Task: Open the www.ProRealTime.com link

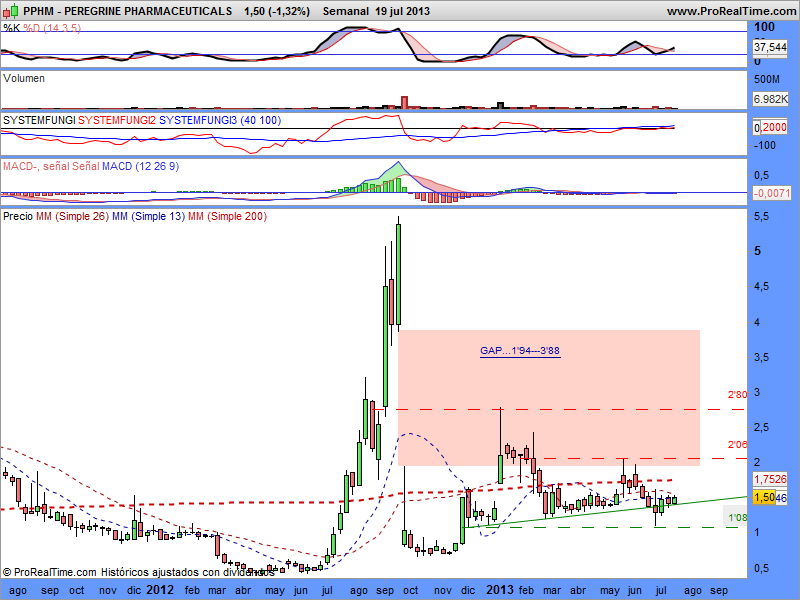Action: 733,11
